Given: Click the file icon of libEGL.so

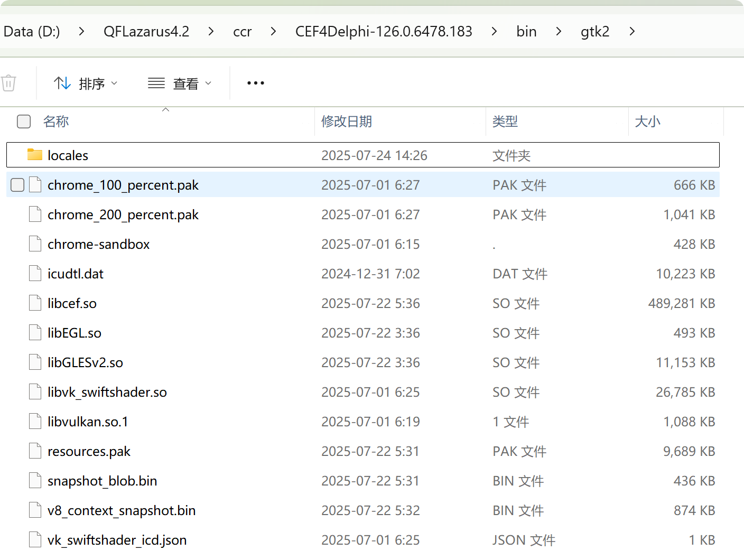Looking at the screenshot, I should click(35, 333).
